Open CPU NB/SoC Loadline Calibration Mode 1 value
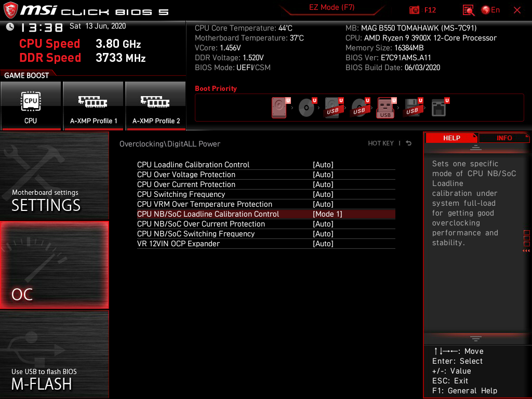Image resolution: width=532 pixels, height=399 pixels. point(327,214)
